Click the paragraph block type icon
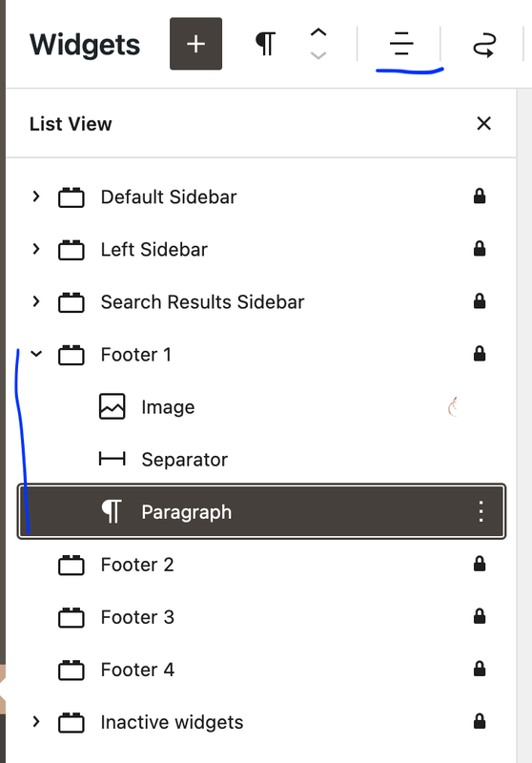This screenshot has height=763, width=532. (265, 44)
